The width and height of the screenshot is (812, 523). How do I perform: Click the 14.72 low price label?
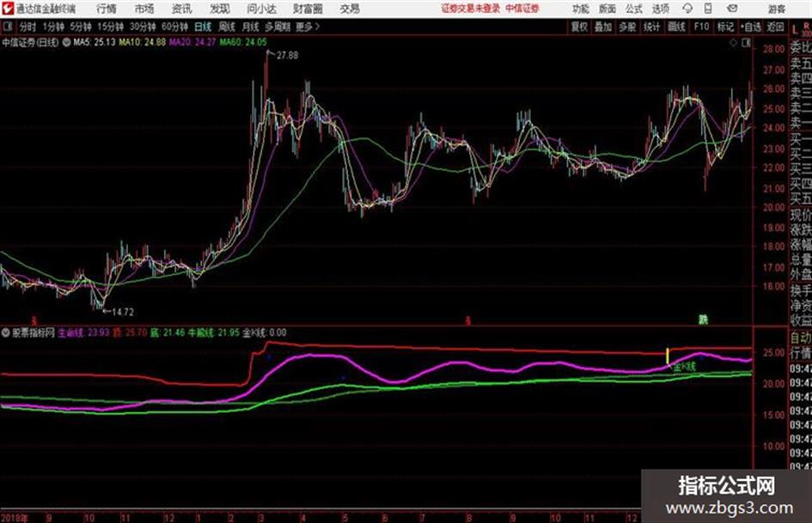[123, 312]
